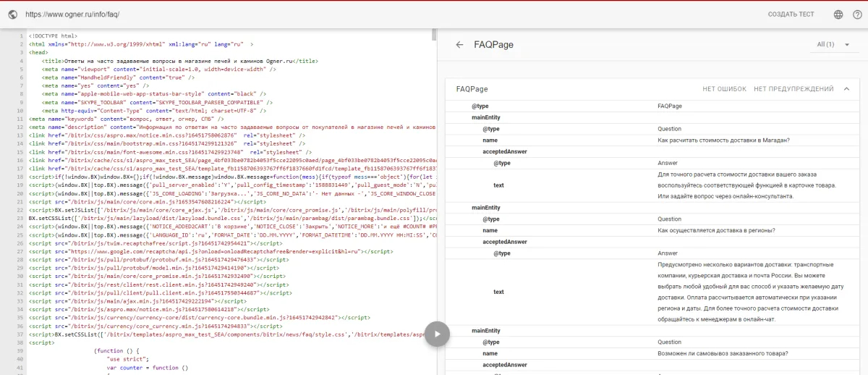Open the help question mark icon
The image size is (868, 375).
point(856,14)
